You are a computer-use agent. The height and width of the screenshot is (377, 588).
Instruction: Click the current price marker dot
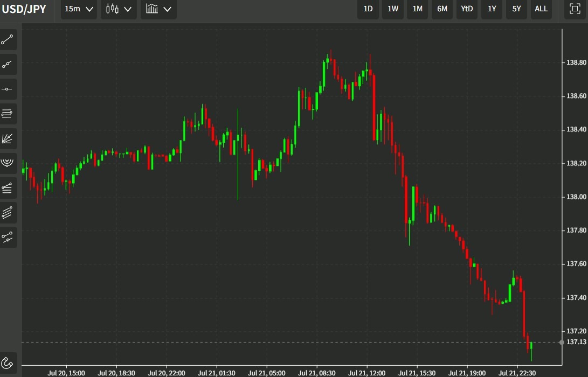[562, 342]
